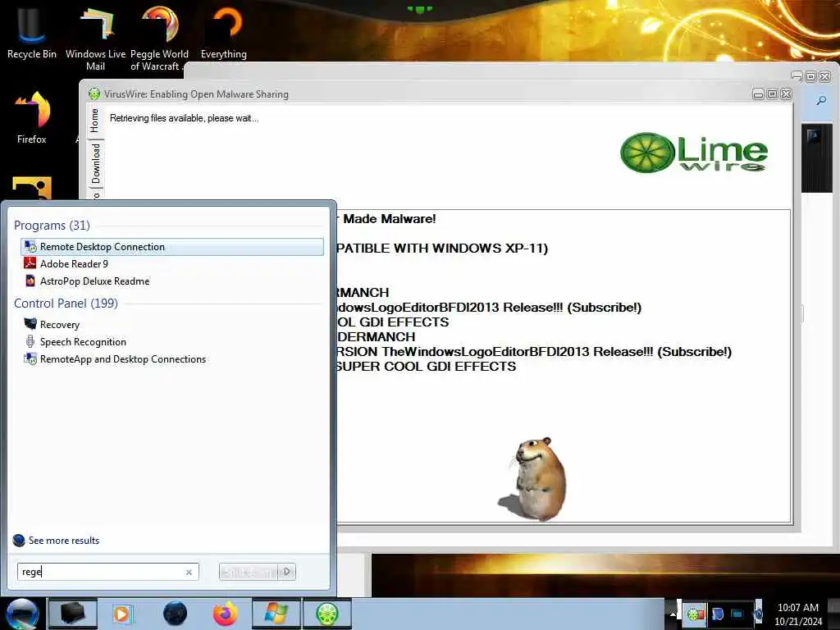Viewport: 840px width, 630px height.
Task: Close the VirusWire window
Action: point(786,94)
